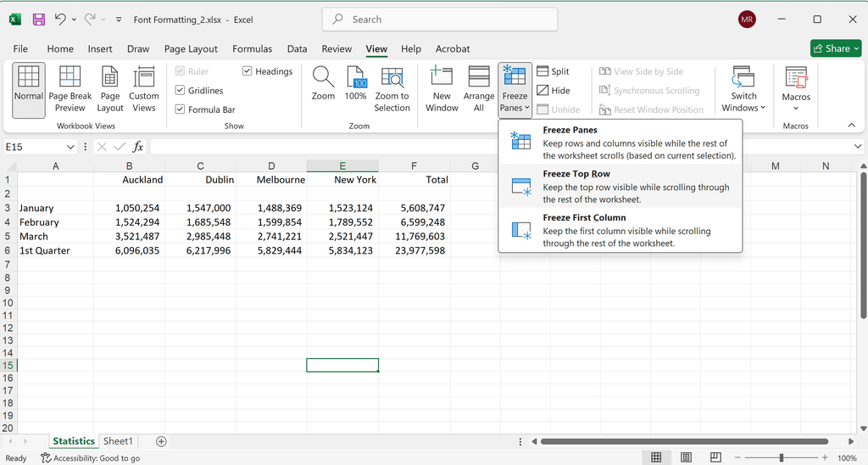Click the horizontal scrollbar thumb
This screenshot has width=868, height=465.
coord(684,442)
